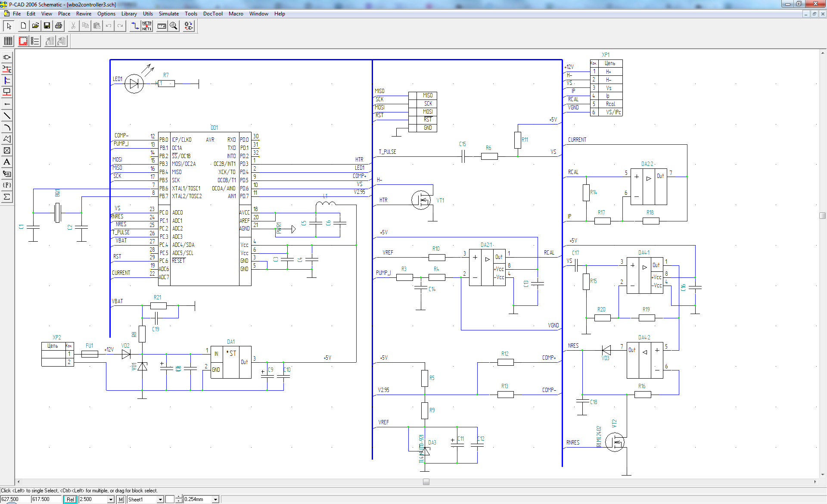Open the Sheet1 sheet selector dropdown
Image resolution: width=827 pixels, height=504 pixels.
point(160,499)
